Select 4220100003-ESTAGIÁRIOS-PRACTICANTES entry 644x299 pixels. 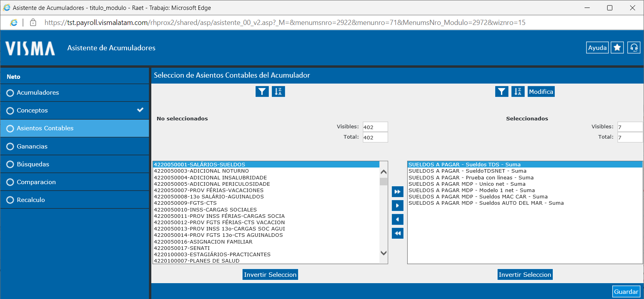coord(266,254)
